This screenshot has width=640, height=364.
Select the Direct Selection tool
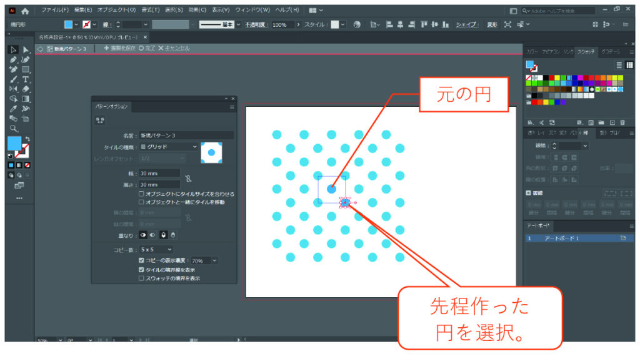point(26,50)
